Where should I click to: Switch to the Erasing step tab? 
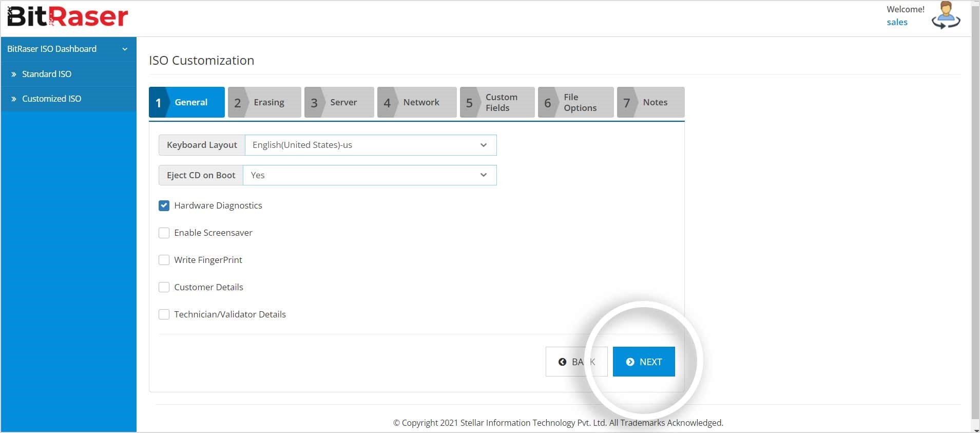pos(264,102)
